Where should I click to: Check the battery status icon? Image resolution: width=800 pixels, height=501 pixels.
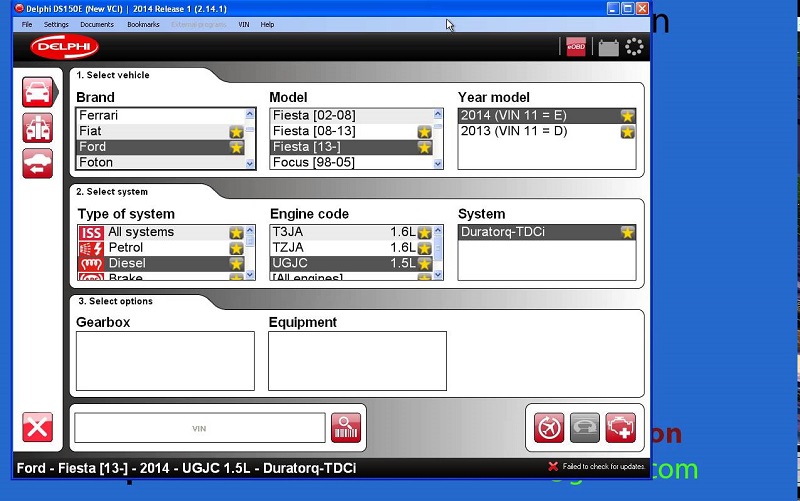click(x=608, y=47)
